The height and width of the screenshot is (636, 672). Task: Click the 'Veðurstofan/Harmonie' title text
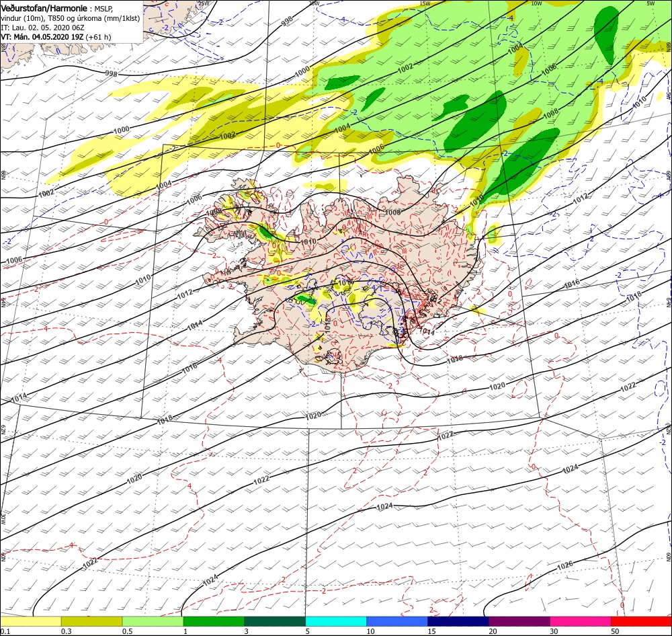[x=44, y=8]
